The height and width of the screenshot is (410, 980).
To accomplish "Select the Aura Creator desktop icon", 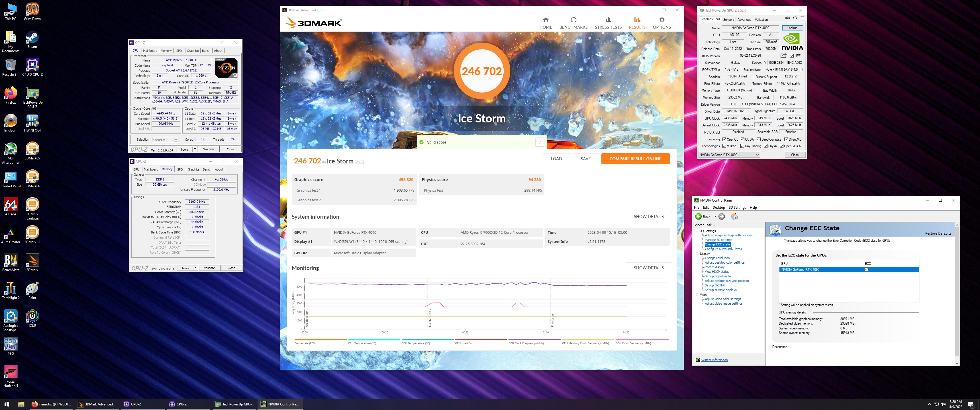I will coord(11,235).
